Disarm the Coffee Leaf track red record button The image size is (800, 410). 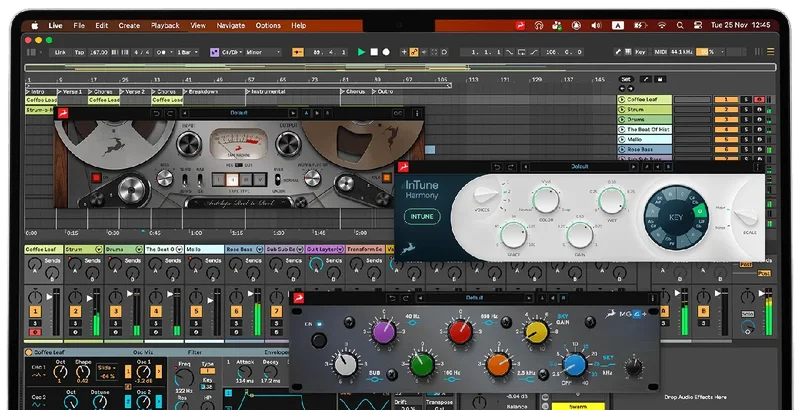tap(759, 100)
